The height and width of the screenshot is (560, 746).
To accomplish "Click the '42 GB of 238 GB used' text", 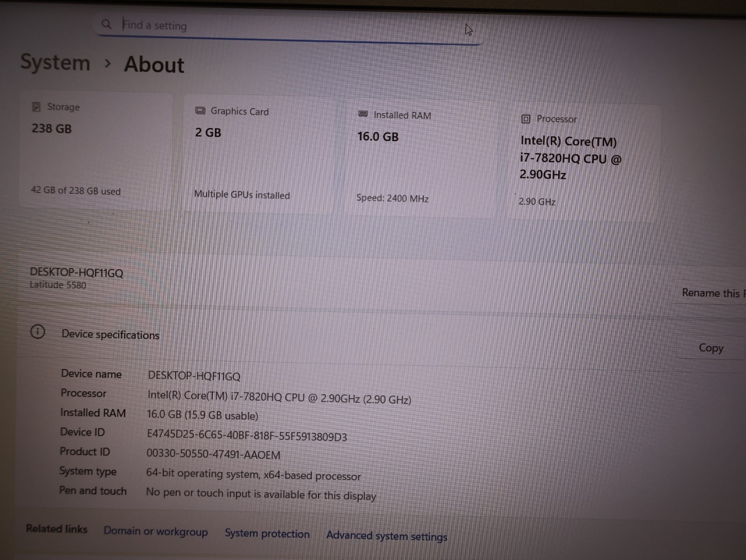I will coord(76,190).
